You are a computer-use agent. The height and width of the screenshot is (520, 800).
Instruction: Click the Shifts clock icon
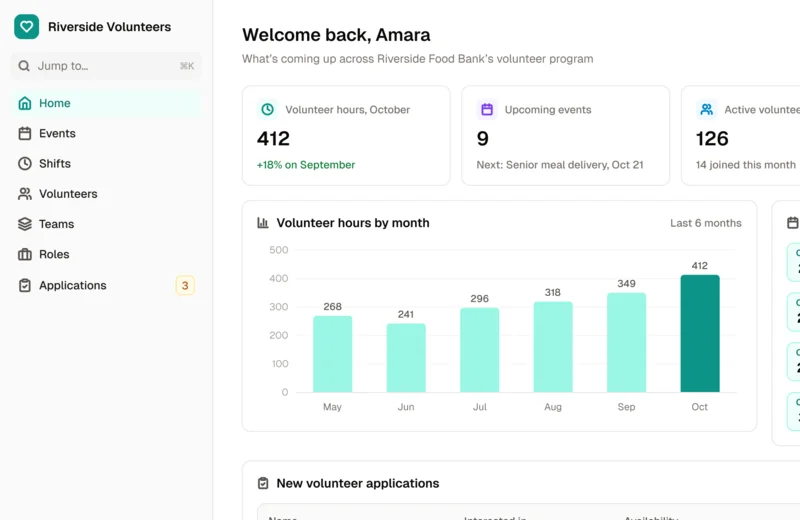[x=24, y=163]
